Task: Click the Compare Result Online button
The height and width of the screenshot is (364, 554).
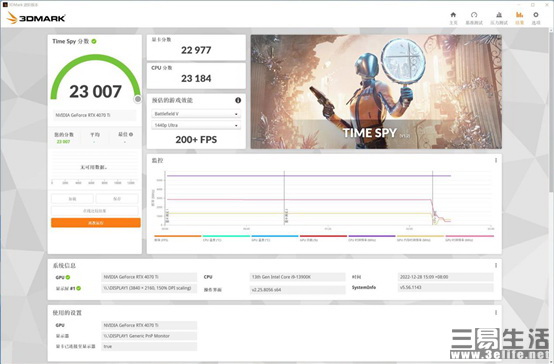Action: coord(95,211)
